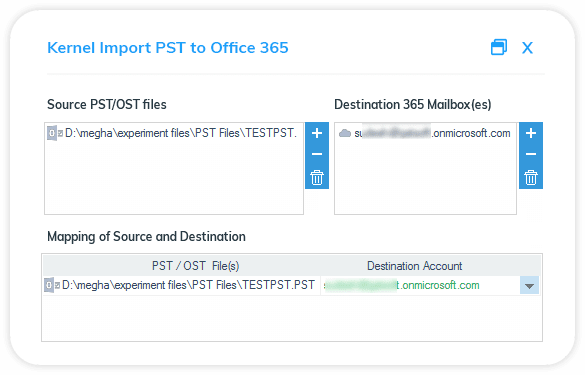The image size is (585, 375).
Task: Remove destination mailbox using minus icon
Action: click(531, 154)
